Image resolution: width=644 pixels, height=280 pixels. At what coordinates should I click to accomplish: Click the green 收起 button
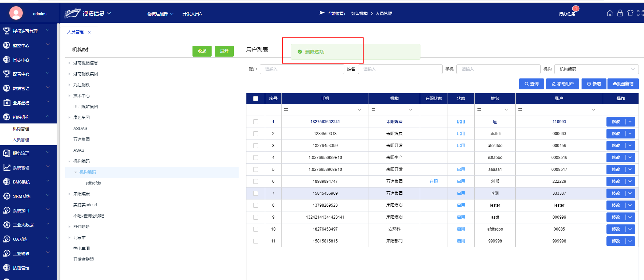point(202,51)
